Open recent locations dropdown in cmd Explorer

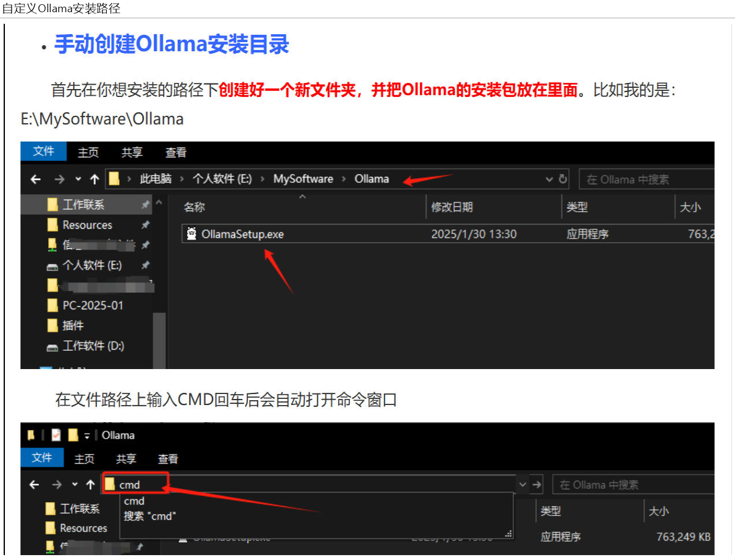(x=75, y=484)
